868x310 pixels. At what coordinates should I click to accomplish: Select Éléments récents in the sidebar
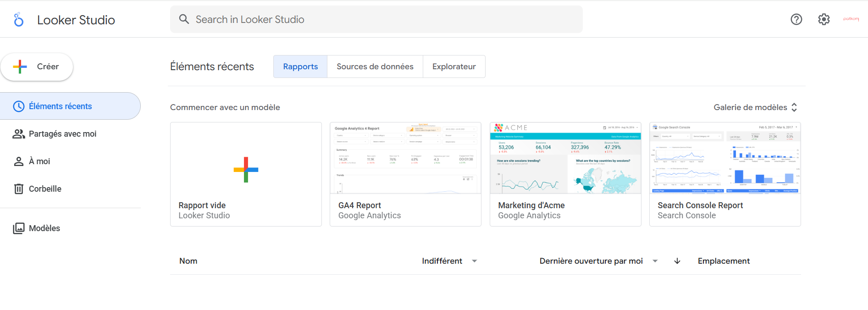click(x=70, y=106)
